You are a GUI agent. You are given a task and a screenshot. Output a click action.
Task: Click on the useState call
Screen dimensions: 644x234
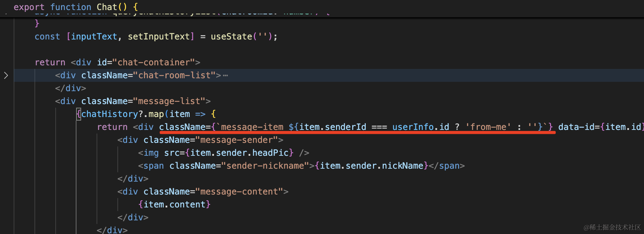[231, 37]
